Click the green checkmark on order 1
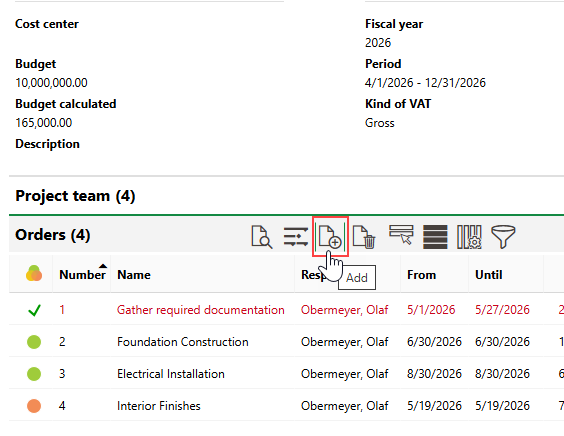The width and height of the screenshot is (564, 436). 34,310
